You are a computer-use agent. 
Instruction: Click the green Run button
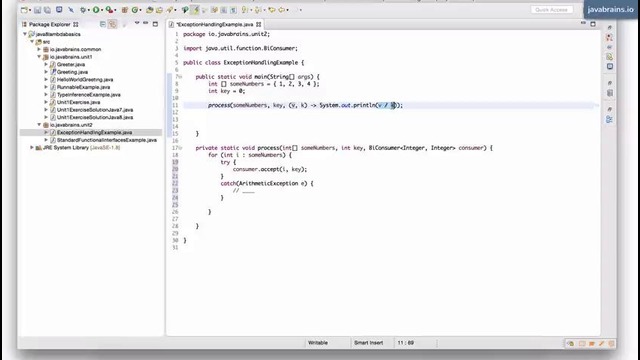[96, 10]
